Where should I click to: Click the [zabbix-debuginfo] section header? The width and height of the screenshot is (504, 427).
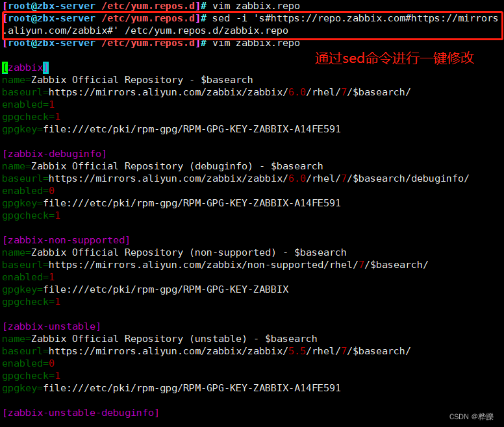click(55, 154)
